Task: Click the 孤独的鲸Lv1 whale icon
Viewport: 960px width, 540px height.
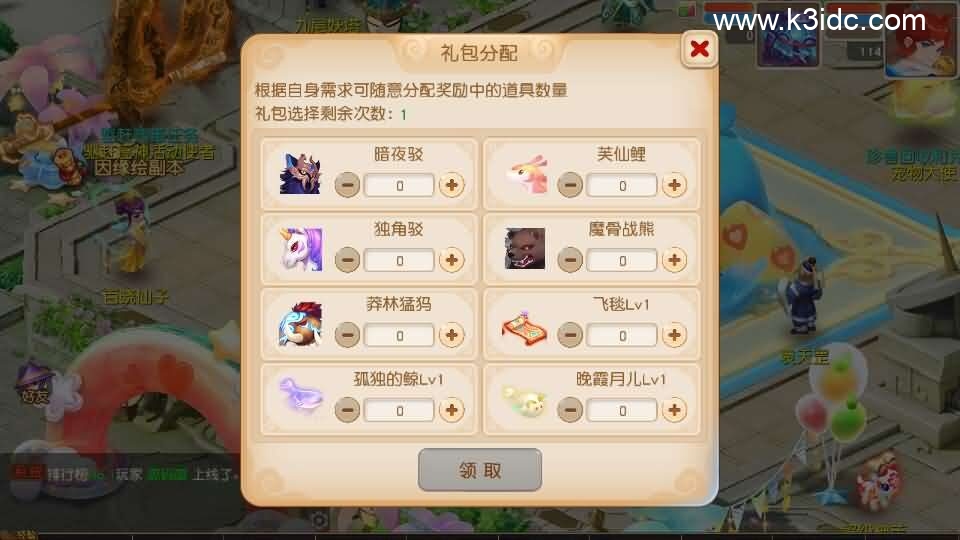Action: pos(301,395)
